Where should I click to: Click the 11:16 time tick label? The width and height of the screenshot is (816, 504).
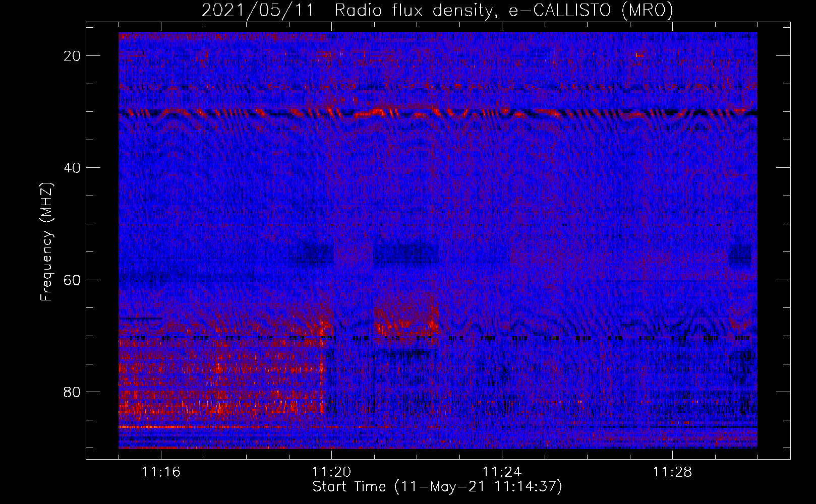(161, 472)
